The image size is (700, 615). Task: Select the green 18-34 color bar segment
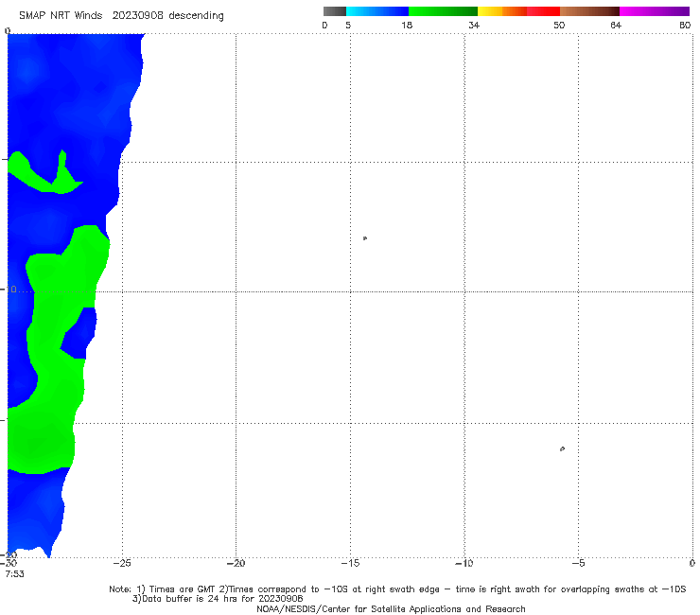click(x=443, y=11)
